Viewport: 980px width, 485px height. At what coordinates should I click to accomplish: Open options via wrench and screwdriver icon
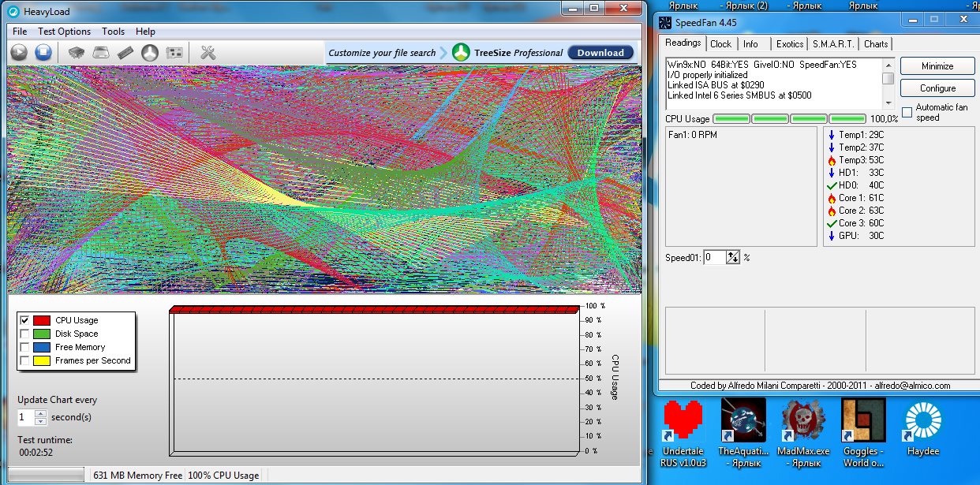click(x=208, y=53)
